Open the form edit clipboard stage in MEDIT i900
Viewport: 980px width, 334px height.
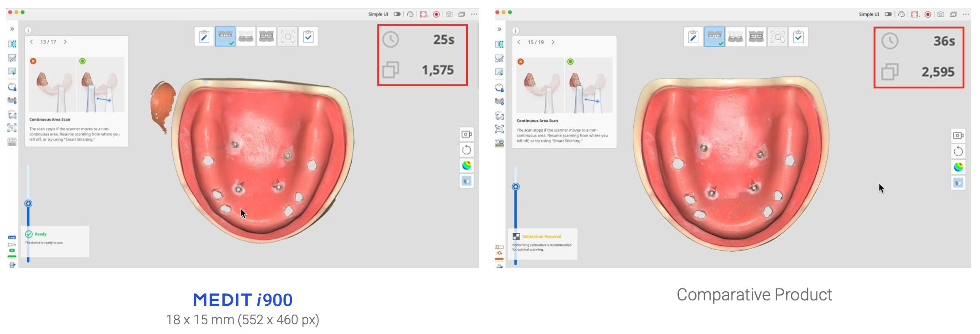pyautogui.click(x=204, y=36)
